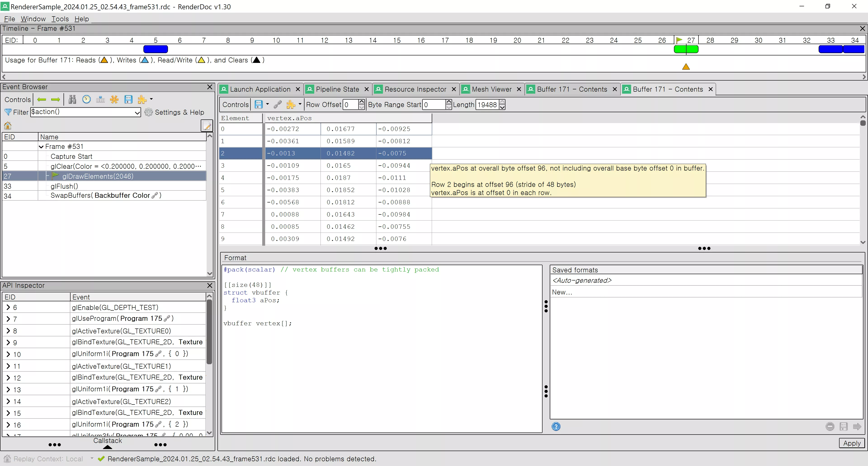The width and height of the screenshot is (868, 466).
Task: Toggle the orange asterisk bookmark icon
Action: tap(114, 99)
